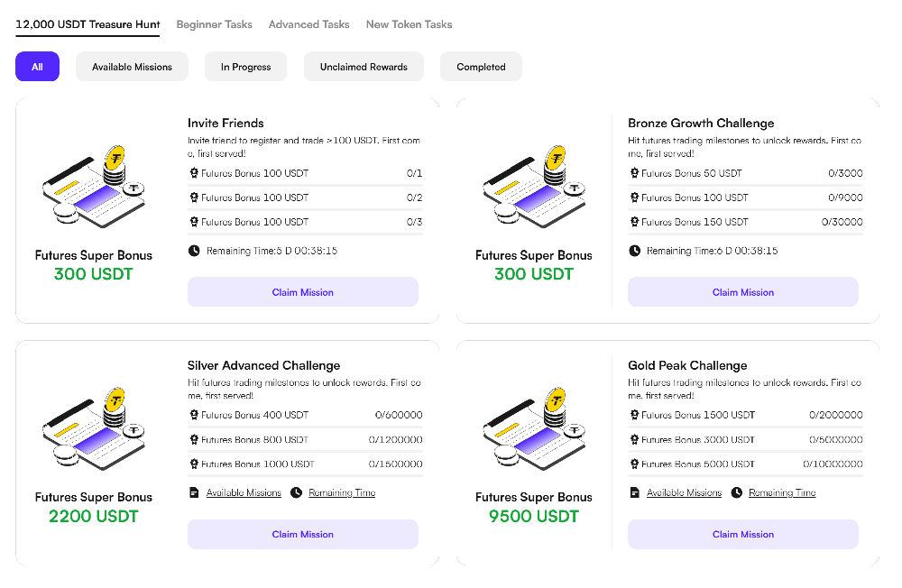This screenshot has width=902, height=588.
Task: Enable the In Progress filter
Action: tap(245, 66)
